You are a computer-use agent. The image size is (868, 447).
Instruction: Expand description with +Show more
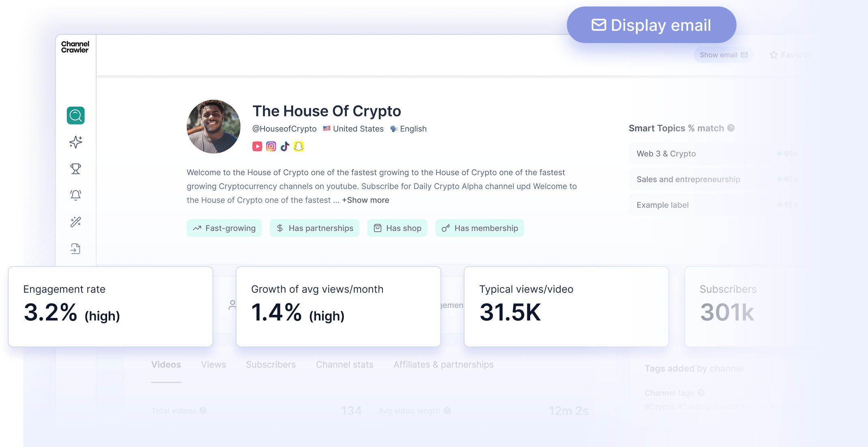coord(365,200)
